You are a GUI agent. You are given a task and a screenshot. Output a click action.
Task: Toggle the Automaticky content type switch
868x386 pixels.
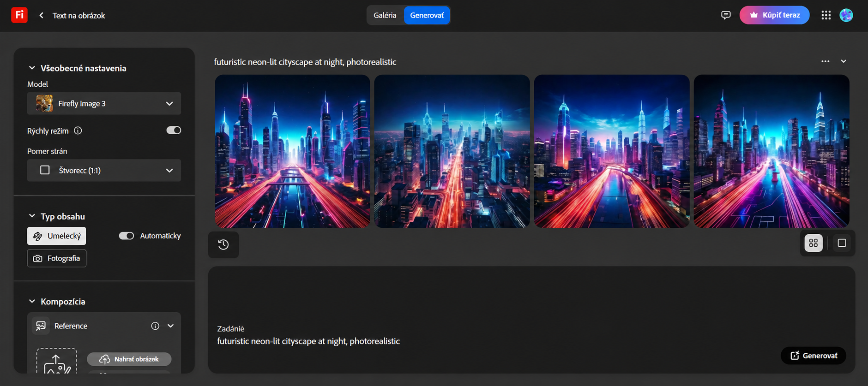(126, 236)
